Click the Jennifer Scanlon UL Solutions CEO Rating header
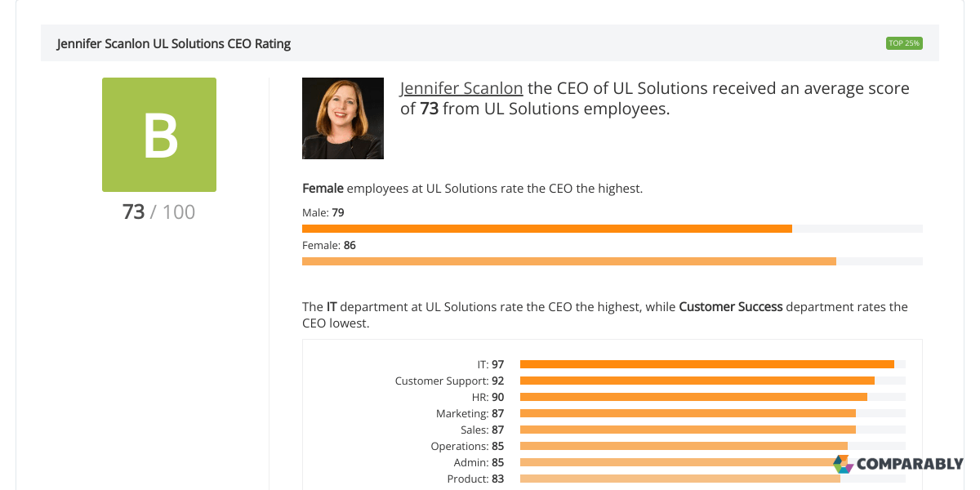 (x=174, y=42)
